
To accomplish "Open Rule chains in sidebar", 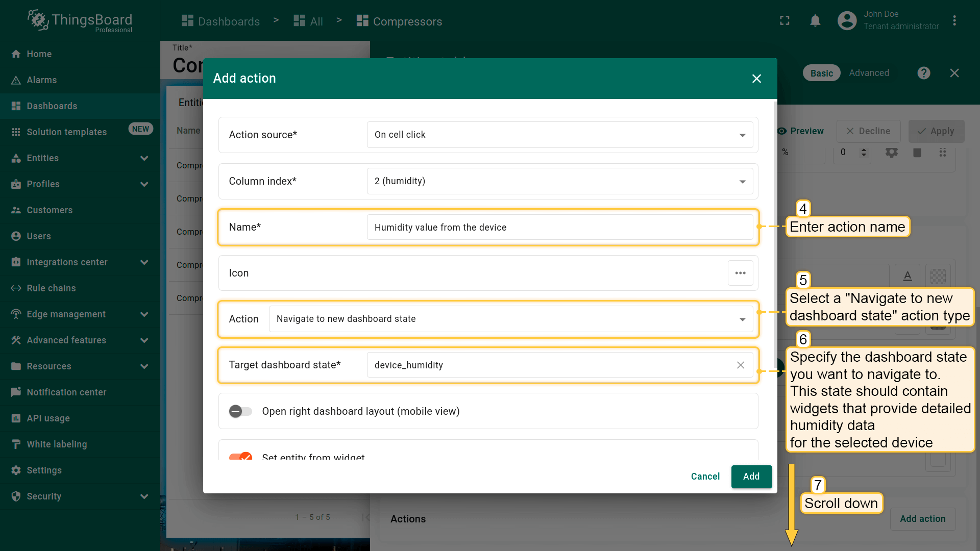I will [51, 288].
